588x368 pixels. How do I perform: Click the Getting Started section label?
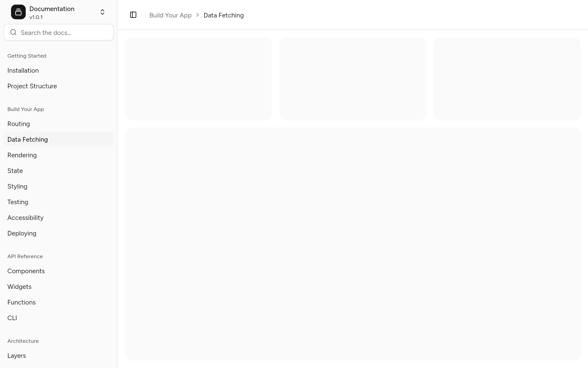pyautogui.click(x=27, y=56)
